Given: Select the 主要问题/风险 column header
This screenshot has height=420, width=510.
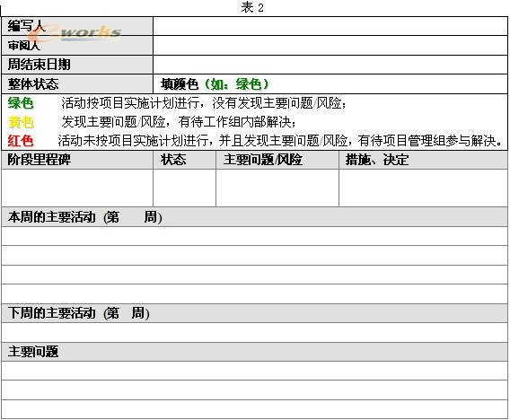Looking at the screenshot, I should pyautogui.click(x=277, y=160).
